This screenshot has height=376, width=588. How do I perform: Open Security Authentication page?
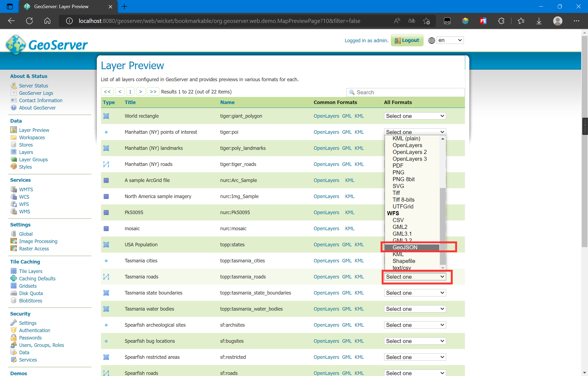pyautogui.click(x=35, y=330)
